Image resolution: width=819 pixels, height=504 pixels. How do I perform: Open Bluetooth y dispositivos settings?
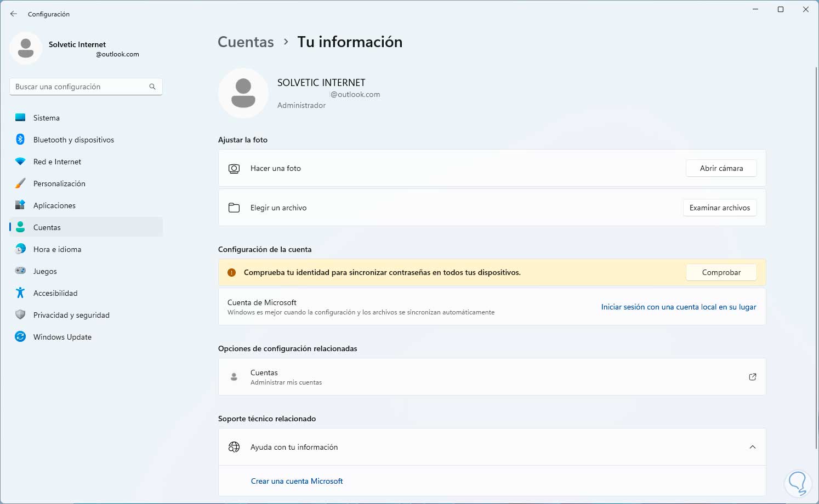[86, 140]
